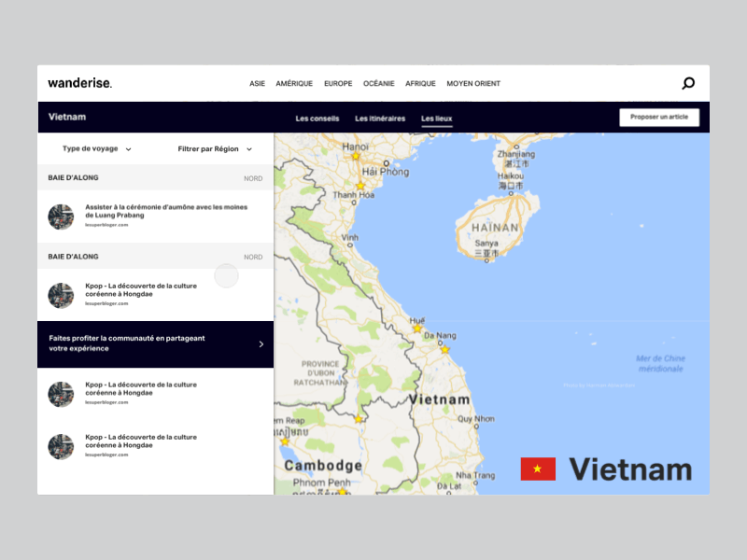Select the AMÉRIQUE menu item
This screenshot has height=560, width=747.
pos(294,83)
